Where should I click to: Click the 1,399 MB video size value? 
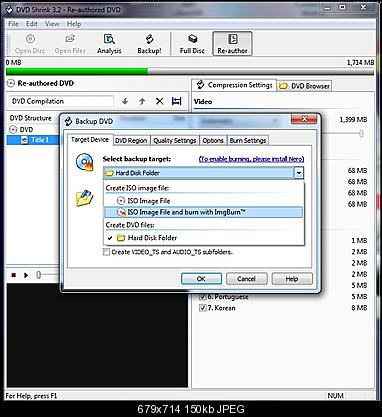(x=353, y=119)
